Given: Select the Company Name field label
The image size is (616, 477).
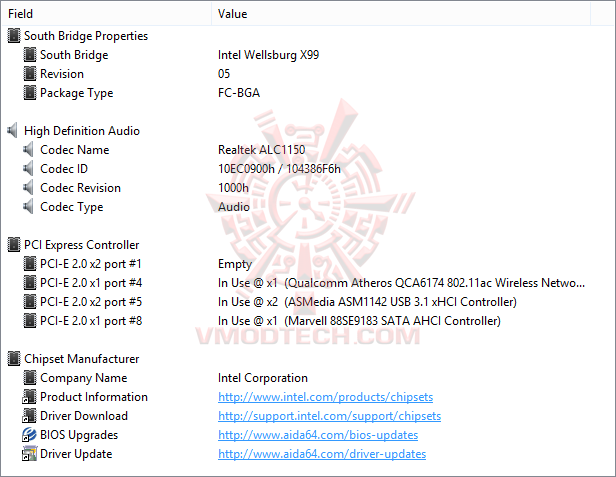Looking at the screenshot, I should [84, 378].
